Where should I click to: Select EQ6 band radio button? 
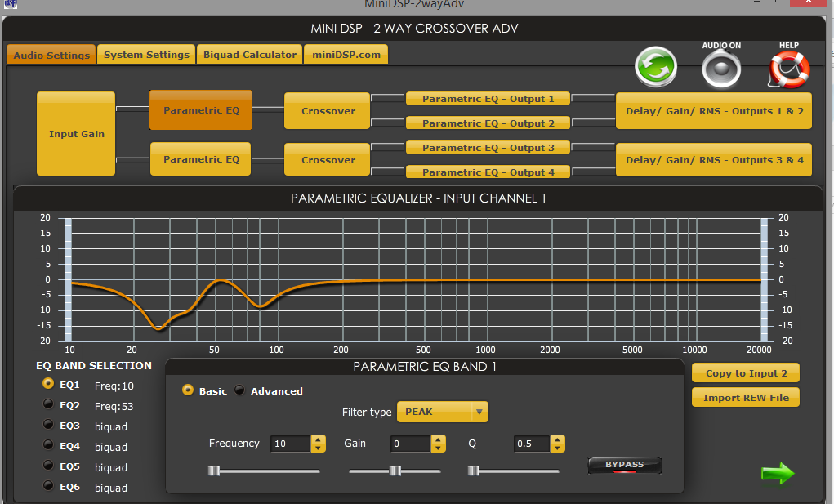point(48,485)
